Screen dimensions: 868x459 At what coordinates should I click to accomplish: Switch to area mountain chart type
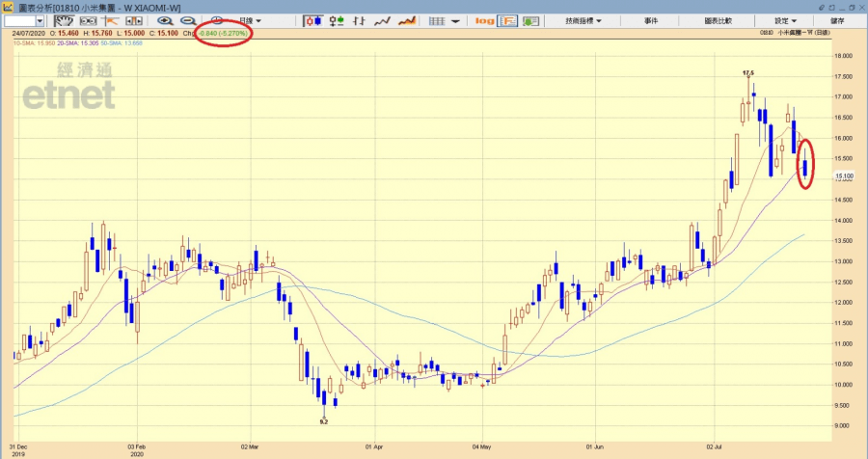pos(407,20)
